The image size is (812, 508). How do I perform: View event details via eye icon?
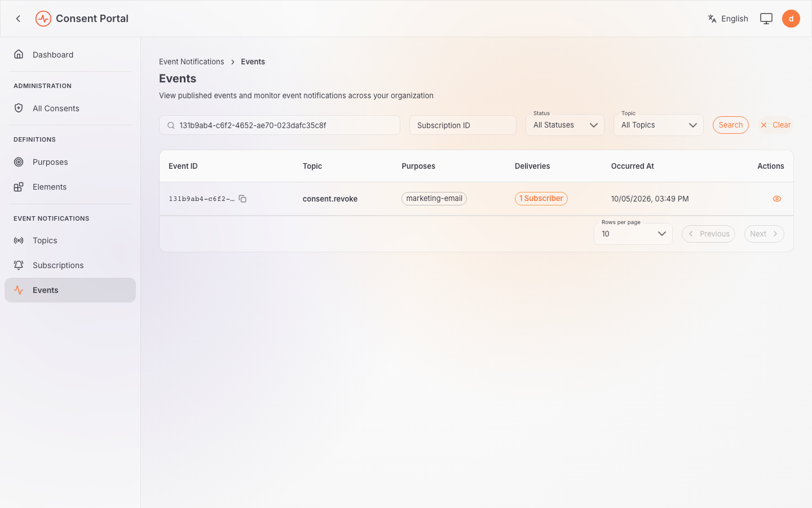[777, 199]
